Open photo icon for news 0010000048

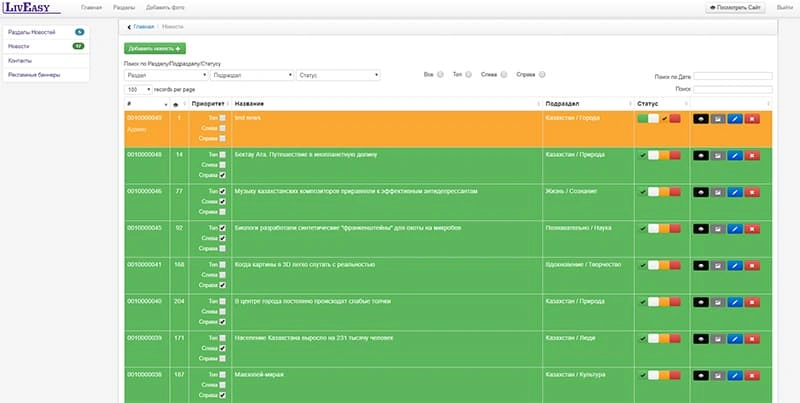718,156
